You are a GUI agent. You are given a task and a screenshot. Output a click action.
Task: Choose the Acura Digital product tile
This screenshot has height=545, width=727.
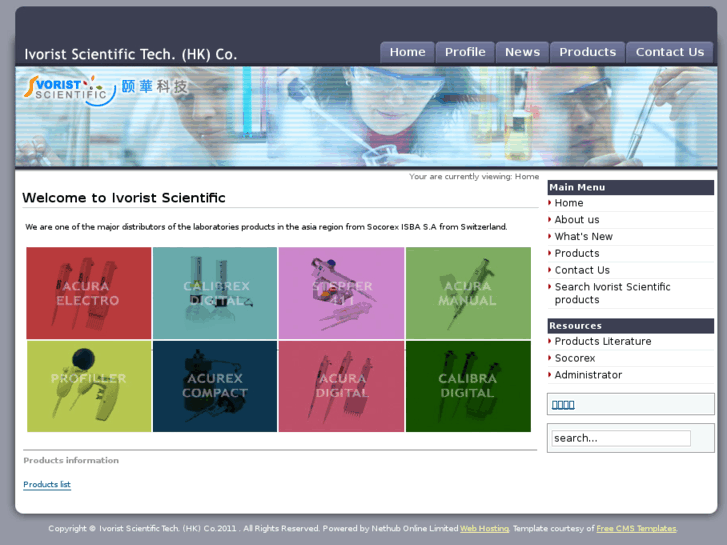(341, 386)
